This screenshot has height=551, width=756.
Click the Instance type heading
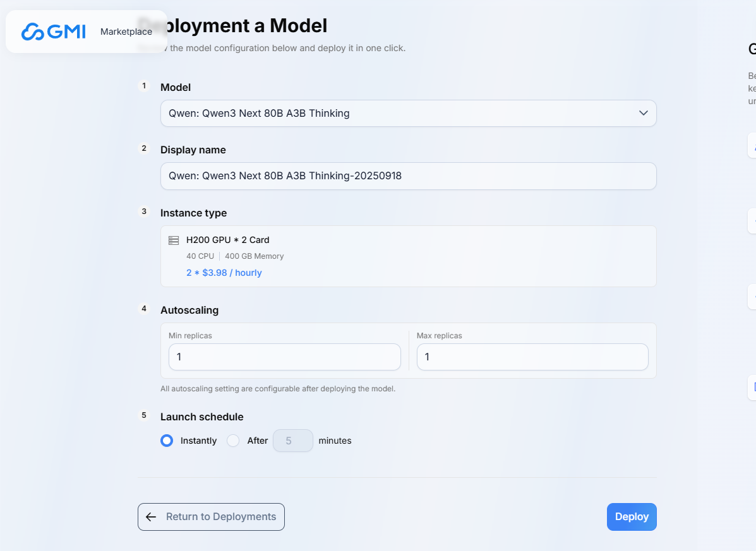tap(193, 213)
